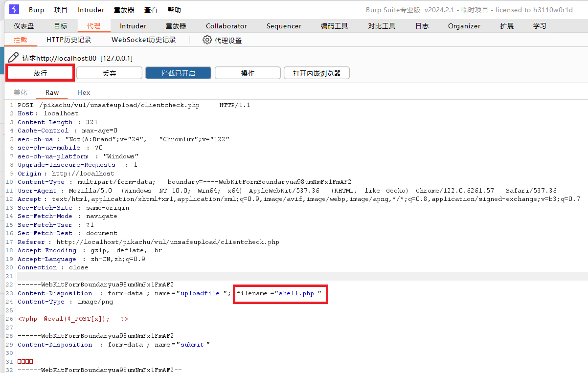Click the 丢弃 drop button
Image resolution: width=588 pixels, height=373 pixels.
pyautogui.click(x=109, y=73)
